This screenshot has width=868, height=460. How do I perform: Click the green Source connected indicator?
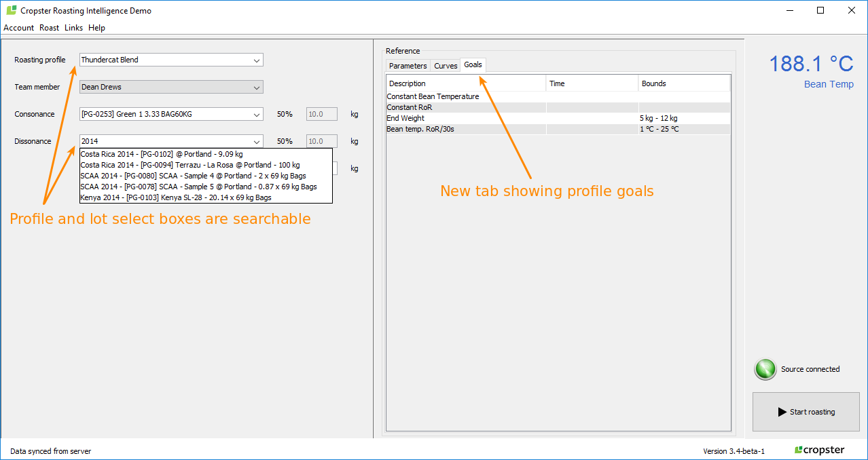point(765,369)
